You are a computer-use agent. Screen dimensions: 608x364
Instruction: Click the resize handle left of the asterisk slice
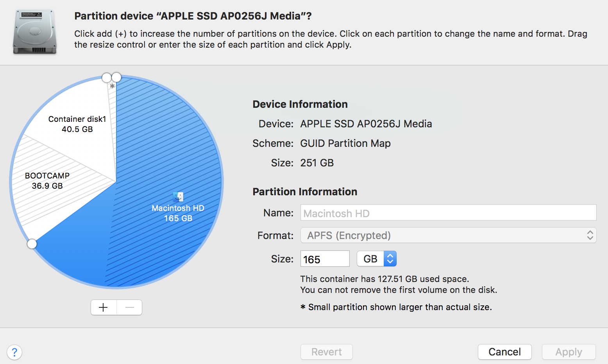point(107,78)
